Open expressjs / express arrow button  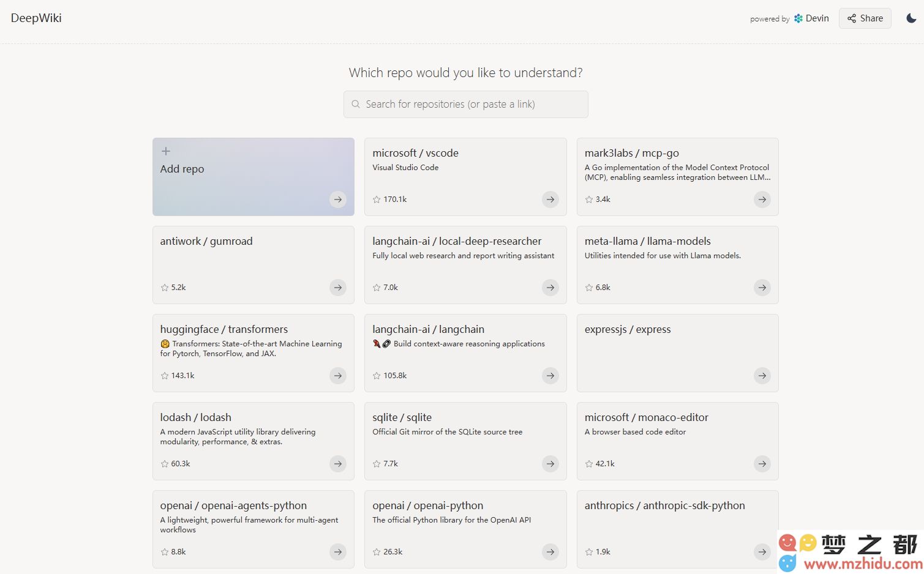click(762, 376)
